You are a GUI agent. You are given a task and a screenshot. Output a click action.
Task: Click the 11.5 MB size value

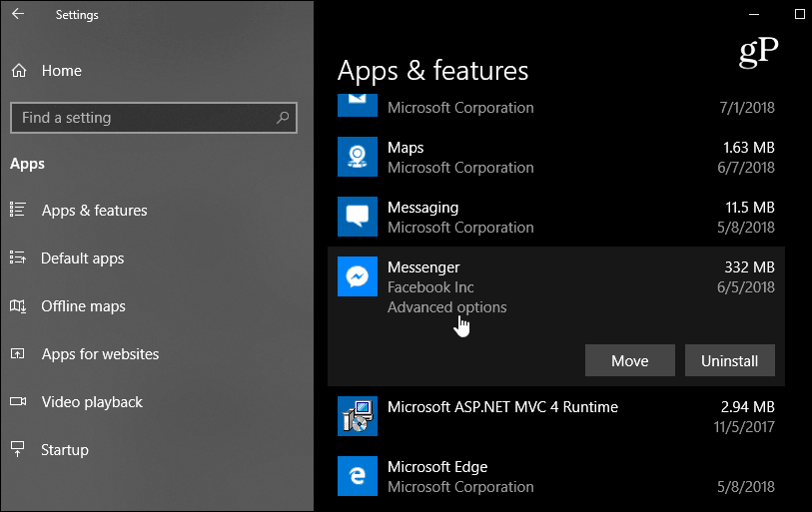750,208
